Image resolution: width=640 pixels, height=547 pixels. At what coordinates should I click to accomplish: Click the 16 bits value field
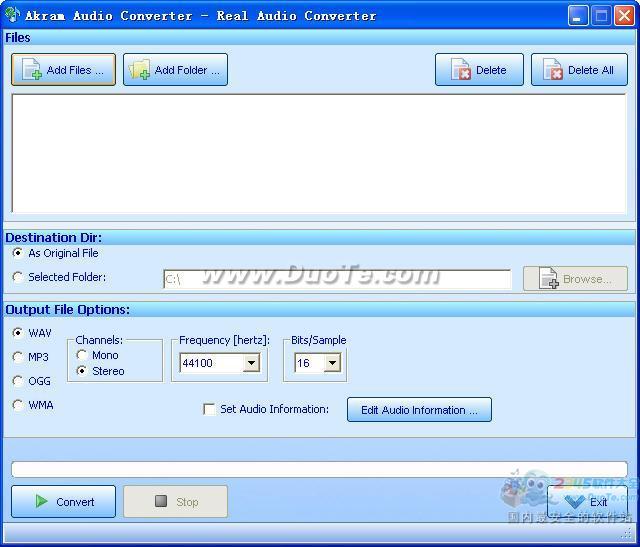click(x=309, y=362)
